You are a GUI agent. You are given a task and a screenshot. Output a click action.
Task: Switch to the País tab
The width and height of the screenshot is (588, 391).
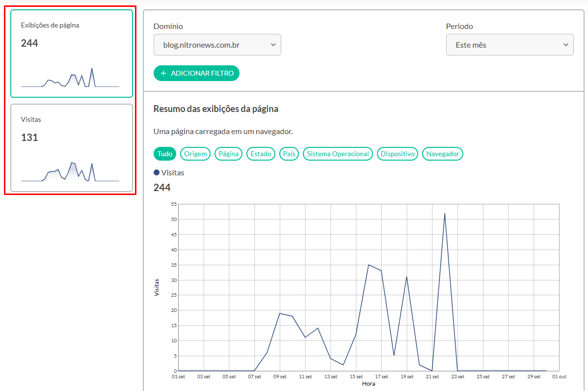[289, 154]
